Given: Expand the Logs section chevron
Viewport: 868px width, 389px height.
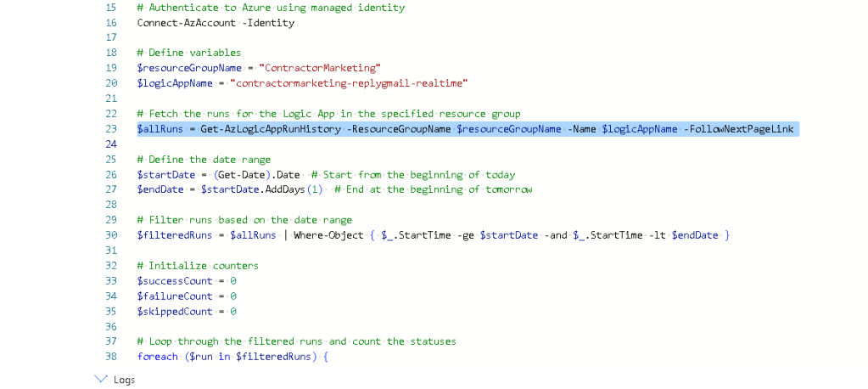Looking at the screenshot, I should (101, 379).
